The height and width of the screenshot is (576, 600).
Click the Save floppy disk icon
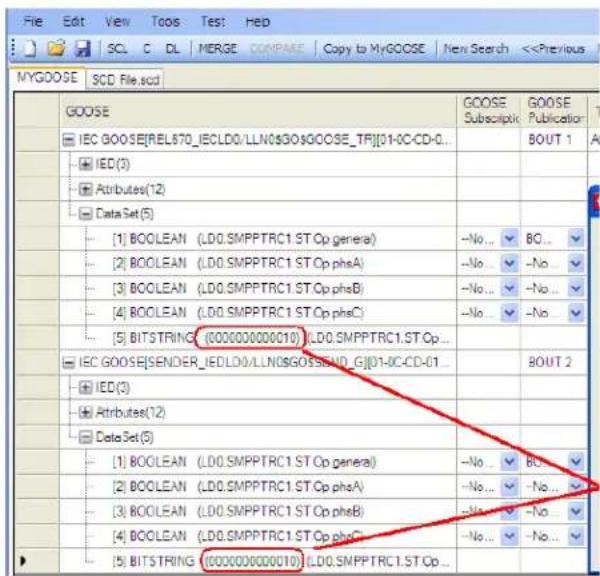(82, 49)
